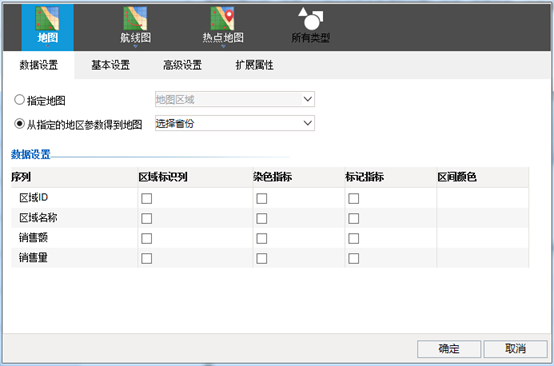This screenshot has height=366, width=554.
Task: Check 区域标识列 for 区域名称 row
Action: click(147, 218)
